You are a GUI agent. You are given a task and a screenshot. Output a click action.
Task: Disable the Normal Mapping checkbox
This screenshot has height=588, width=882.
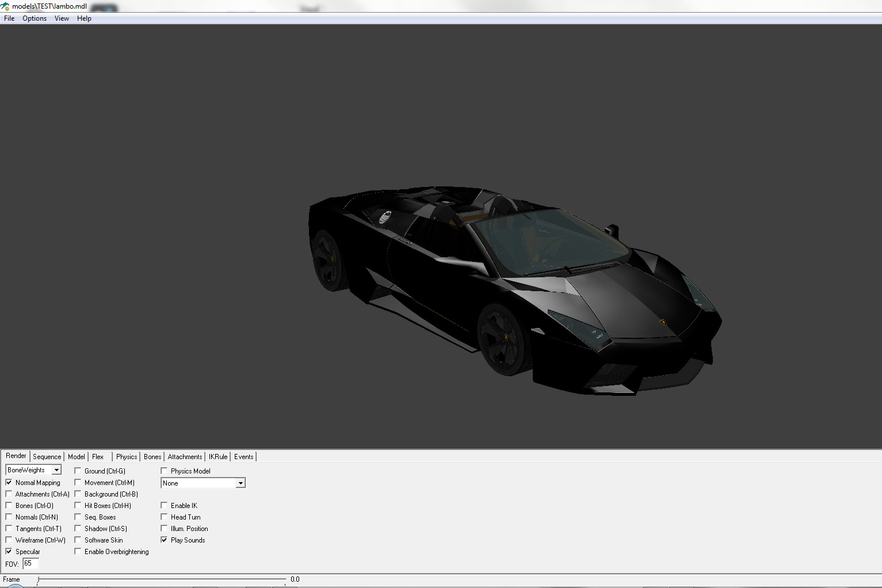pos(9,483)
